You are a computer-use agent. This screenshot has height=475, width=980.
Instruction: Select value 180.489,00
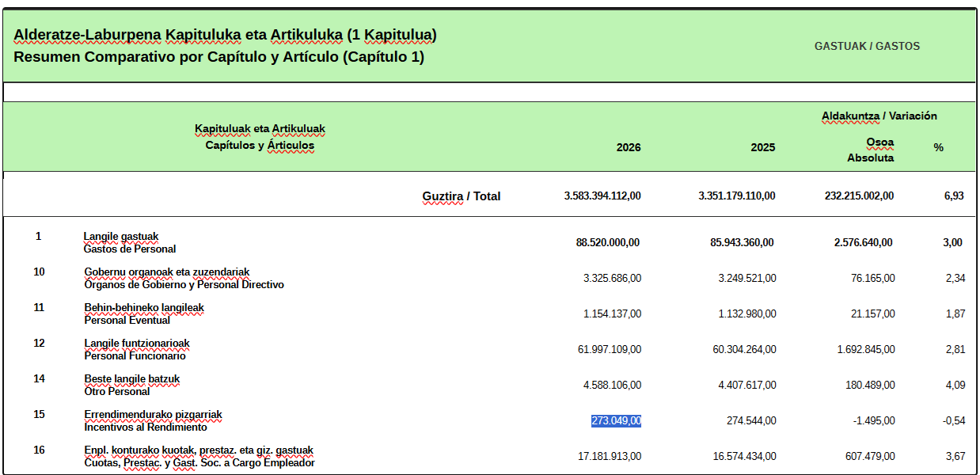pyautogui.click(x=871, y=386)
